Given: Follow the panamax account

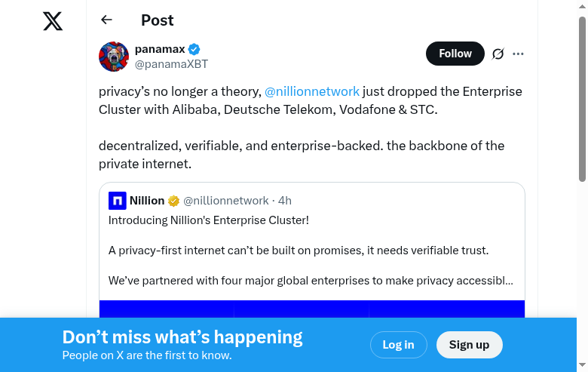Looking at the screenshot, I should click(455, 54).
